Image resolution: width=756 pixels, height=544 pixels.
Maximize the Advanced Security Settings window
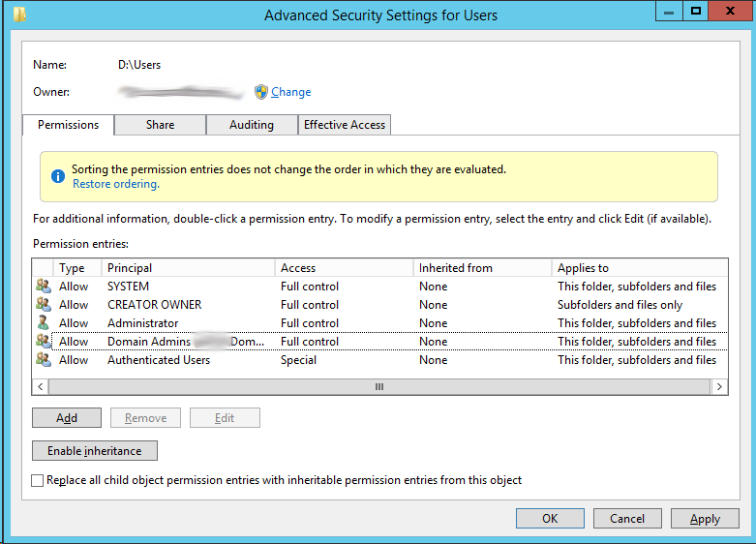(696, 11)
